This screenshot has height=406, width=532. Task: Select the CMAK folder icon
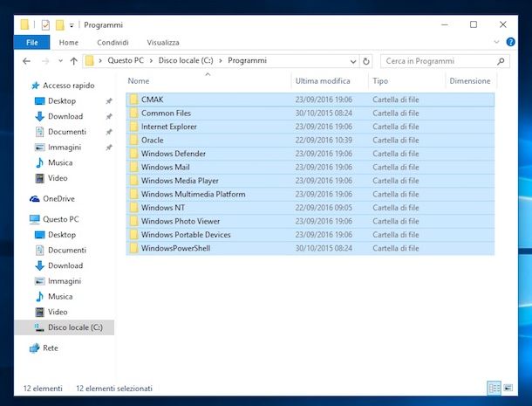pos(134,100)
